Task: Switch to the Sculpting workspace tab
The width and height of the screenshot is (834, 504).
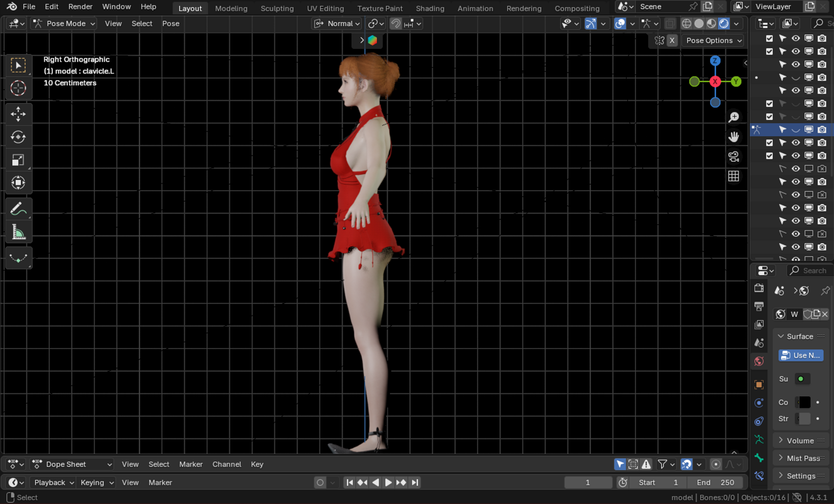Action: 277,8
